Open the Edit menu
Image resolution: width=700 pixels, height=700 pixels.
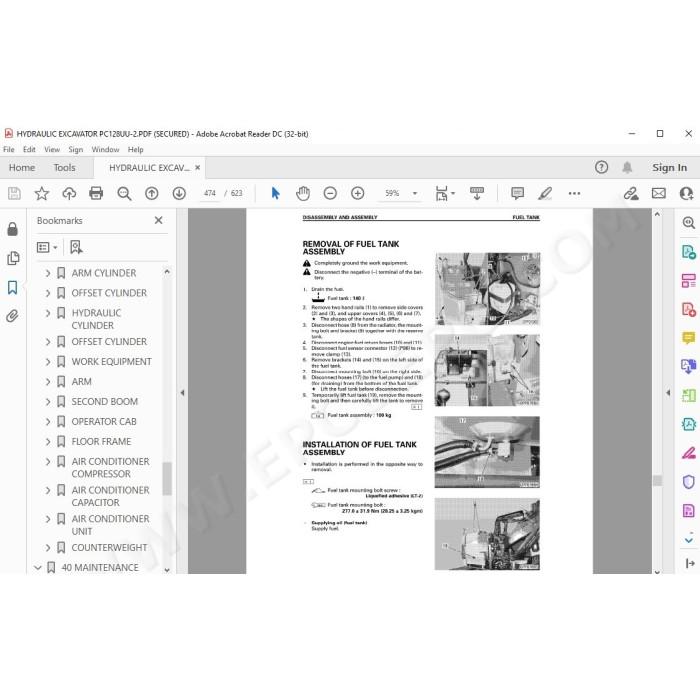(29, 150)
